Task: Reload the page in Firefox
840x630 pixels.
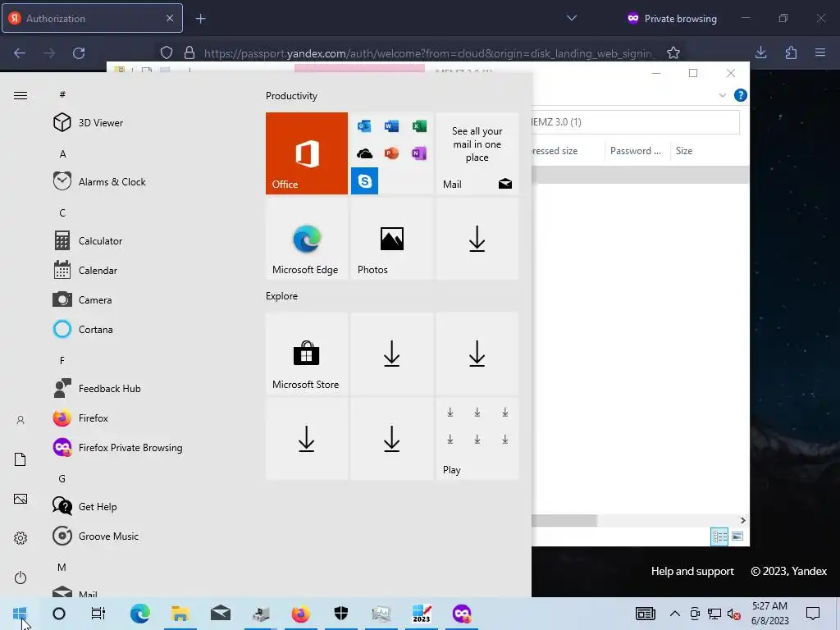Action: (x=79, y=53)
